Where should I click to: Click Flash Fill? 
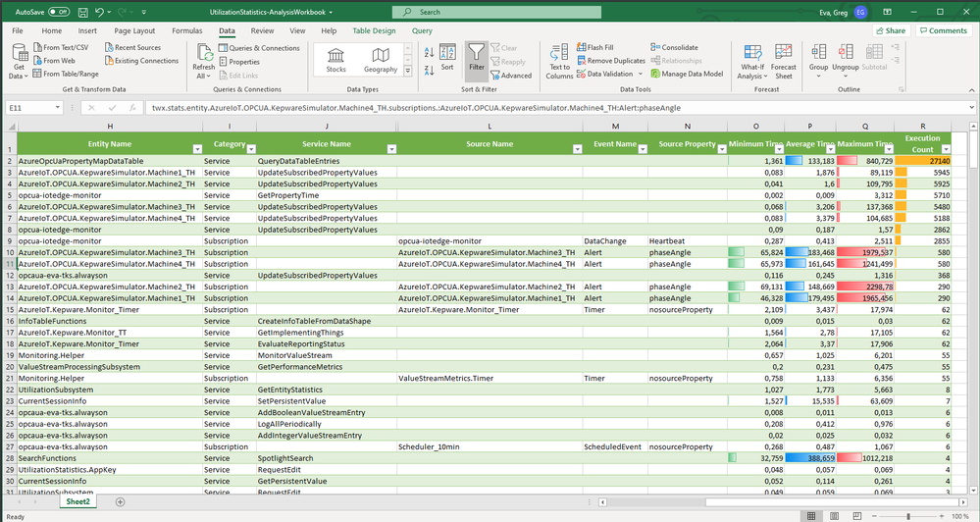tap(595, 47)
